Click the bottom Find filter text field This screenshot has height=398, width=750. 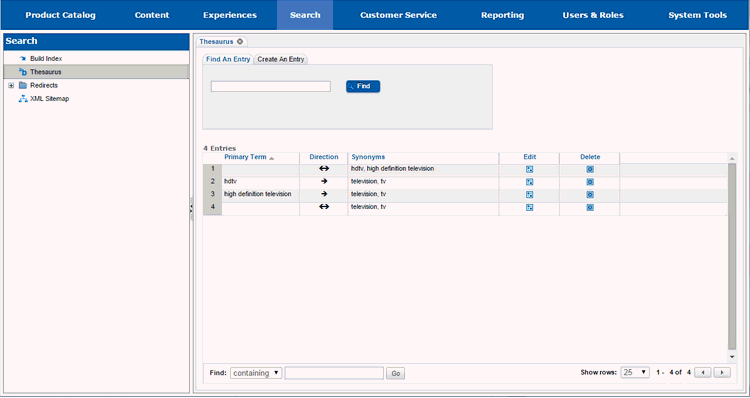[x=334, y=373]
